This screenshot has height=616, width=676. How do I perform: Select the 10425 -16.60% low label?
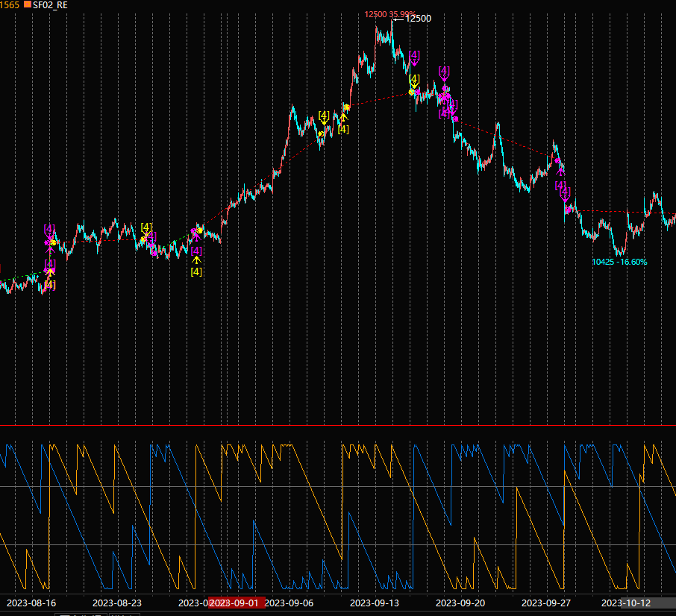point(619,262)
